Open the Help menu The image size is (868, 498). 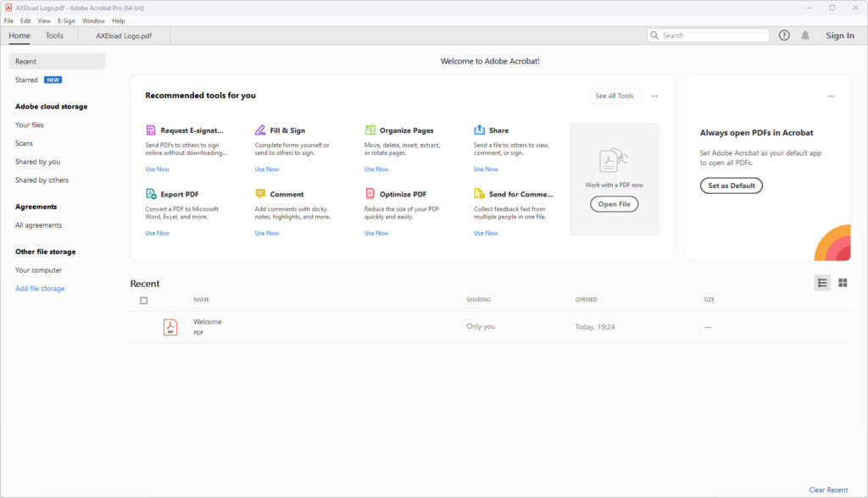tap(119, 21)
